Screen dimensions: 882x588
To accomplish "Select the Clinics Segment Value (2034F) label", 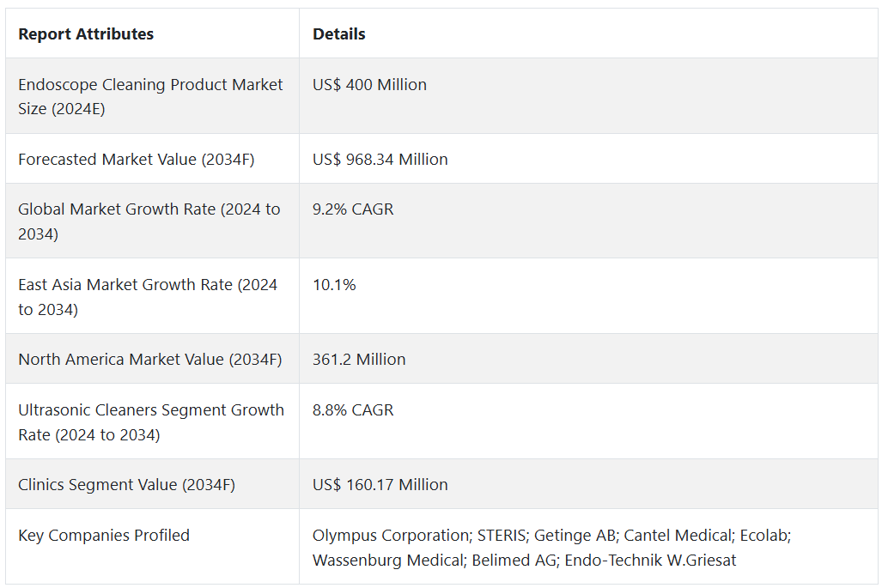I will [126, 484].
